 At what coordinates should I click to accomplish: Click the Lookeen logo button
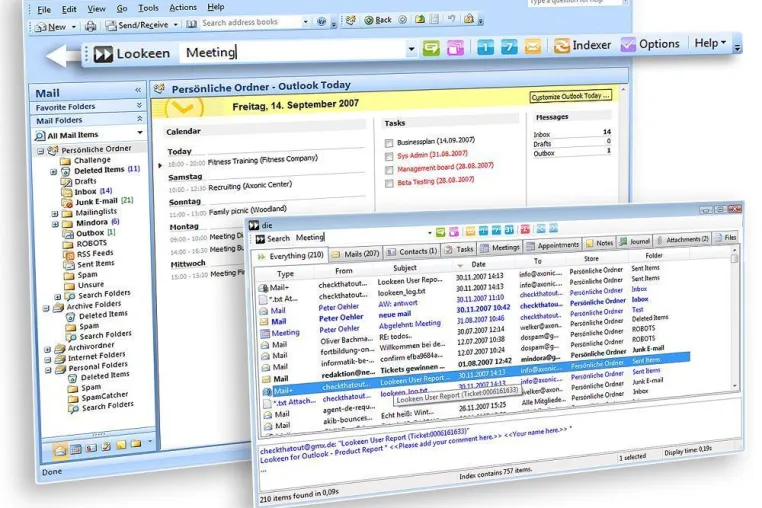[131, 53]
